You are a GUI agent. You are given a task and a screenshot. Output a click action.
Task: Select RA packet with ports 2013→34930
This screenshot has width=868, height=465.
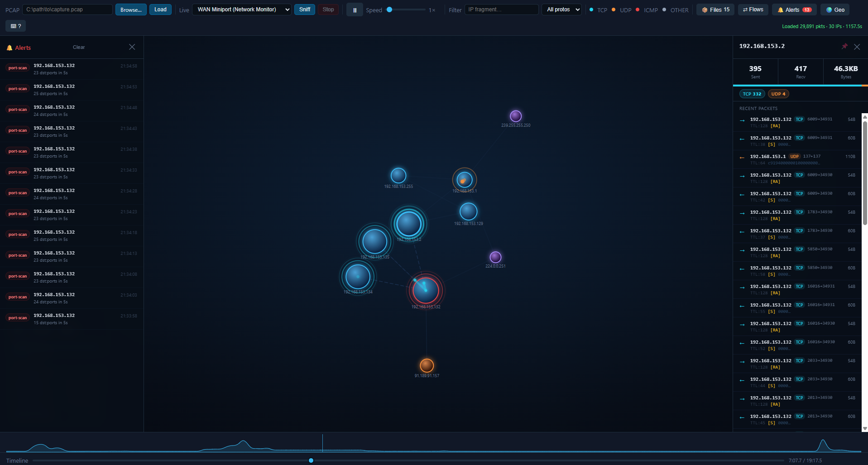[797, 401]
